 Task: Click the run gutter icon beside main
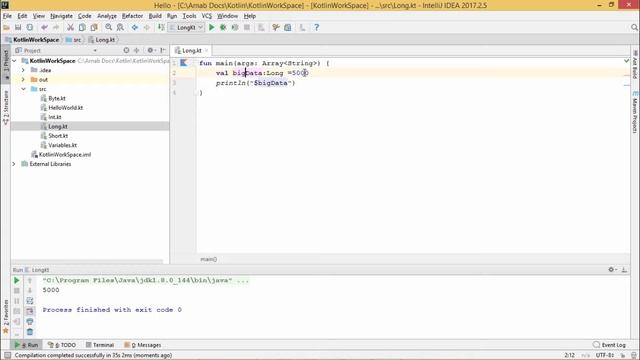coord(184,63)
